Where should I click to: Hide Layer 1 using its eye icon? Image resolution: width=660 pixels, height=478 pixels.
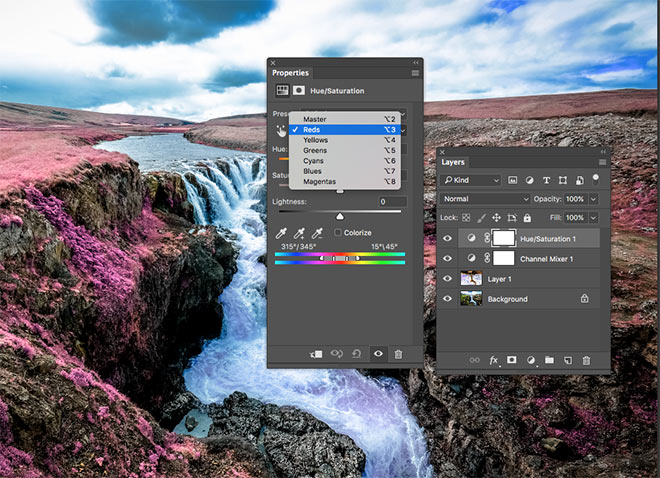(x=447, y=279)
